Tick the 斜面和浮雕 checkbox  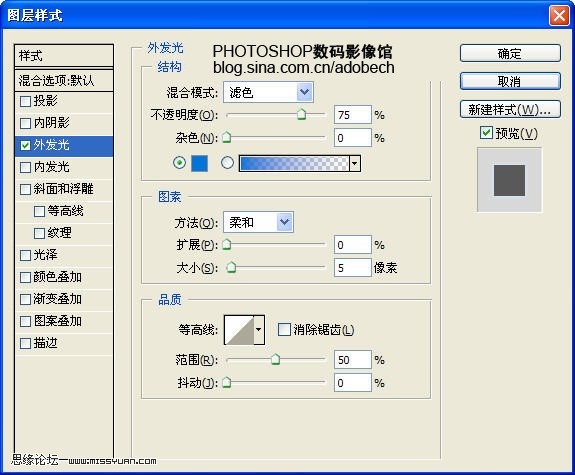point(25,190)
